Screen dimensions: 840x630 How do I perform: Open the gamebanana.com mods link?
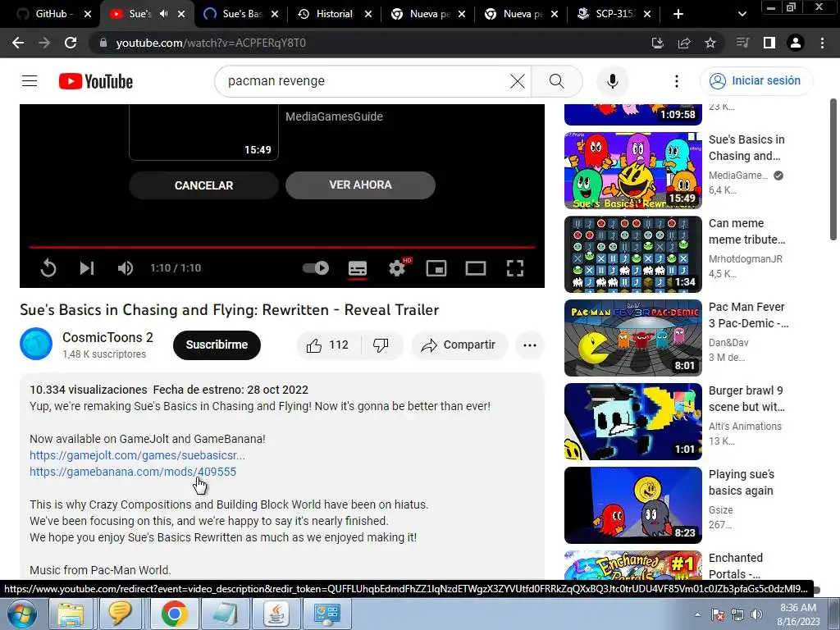pos(133,472)
